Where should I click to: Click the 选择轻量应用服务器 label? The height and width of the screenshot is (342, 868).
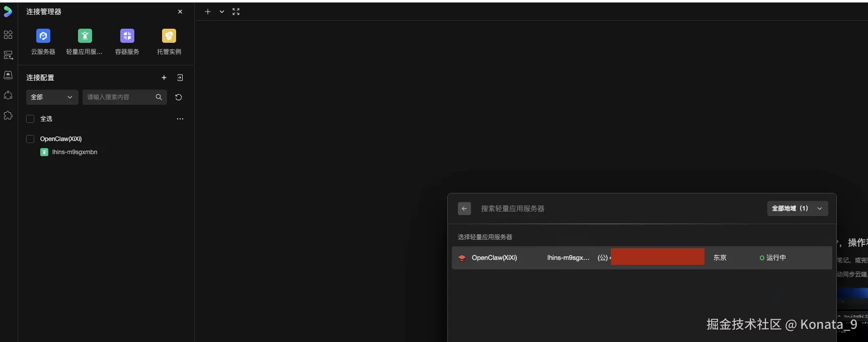point(485,237)
